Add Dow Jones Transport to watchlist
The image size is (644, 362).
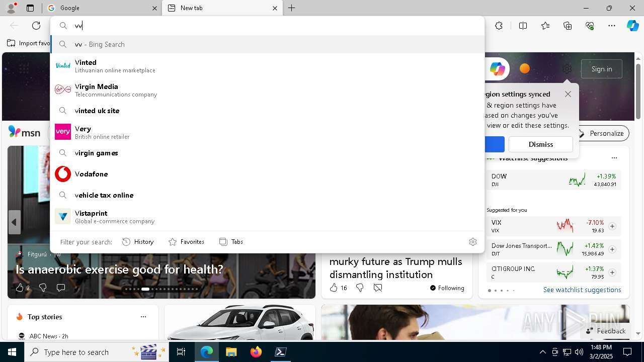click(x=612, y=249)
